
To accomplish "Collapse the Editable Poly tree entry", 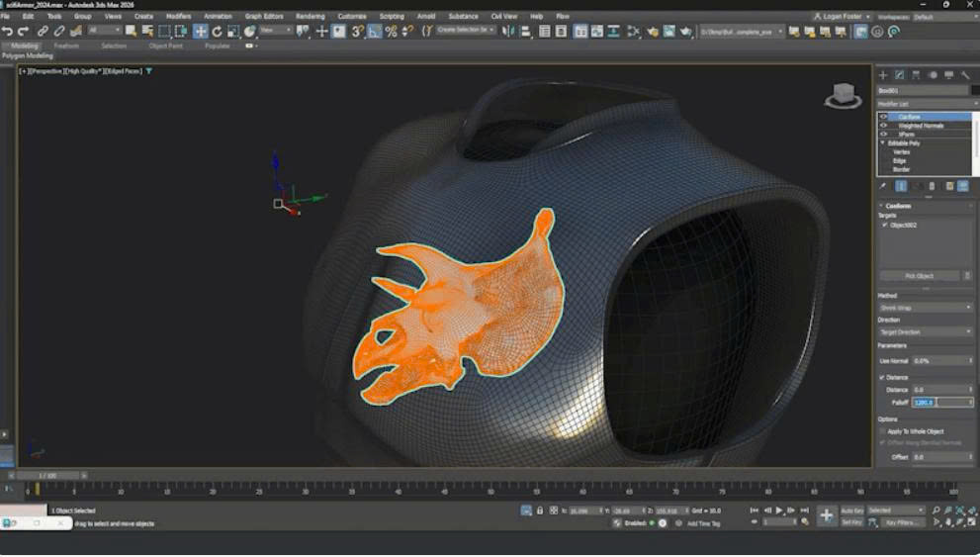I will [883, 143].
